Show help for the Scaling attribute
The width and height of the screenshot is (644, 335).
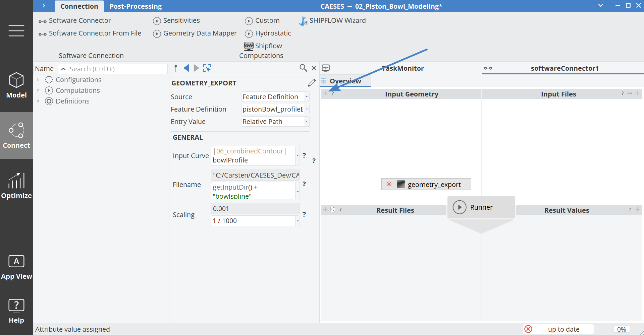coord(304,214)
